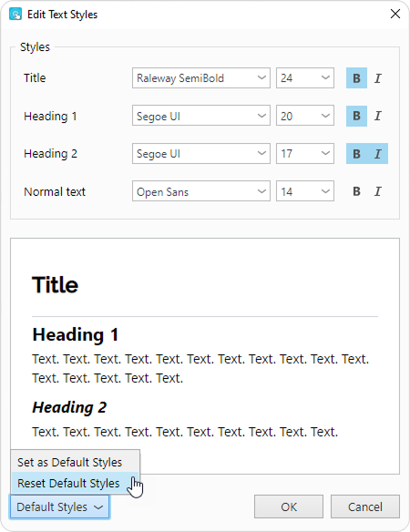Change the Heading 1 size from 20

[x=305, y=116]
